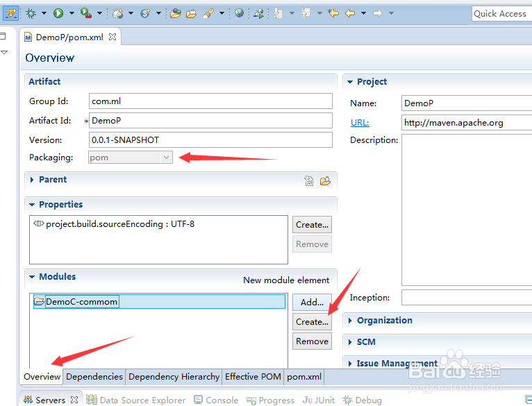Screen dimensions: 532x406
Task: Open the Progress view tab
Action: [x=270, y=400]
